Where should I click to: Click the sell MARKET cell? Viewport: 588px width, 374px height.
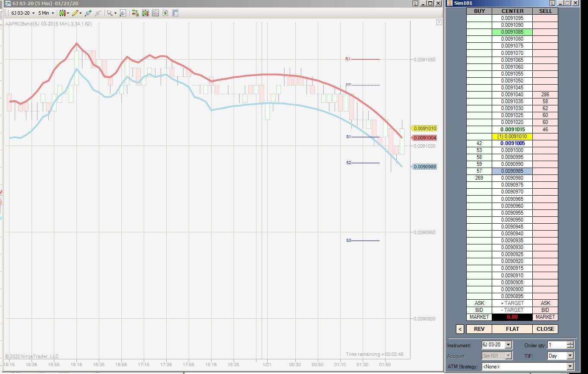pyautogui.click(x=545, y=317)
